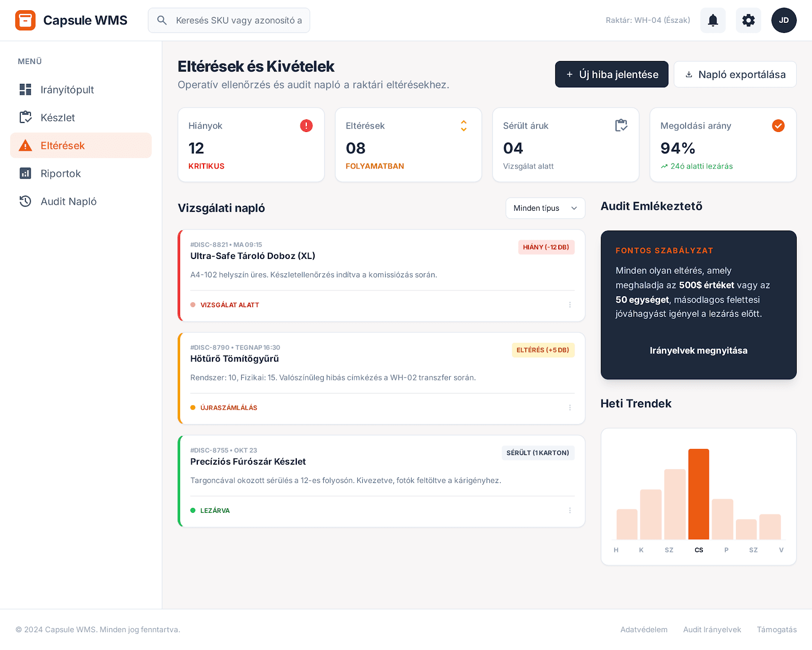The image size is (812, 650).
Task: Go to Irányítópult in the sidebar
Action: tap(67, 90)
